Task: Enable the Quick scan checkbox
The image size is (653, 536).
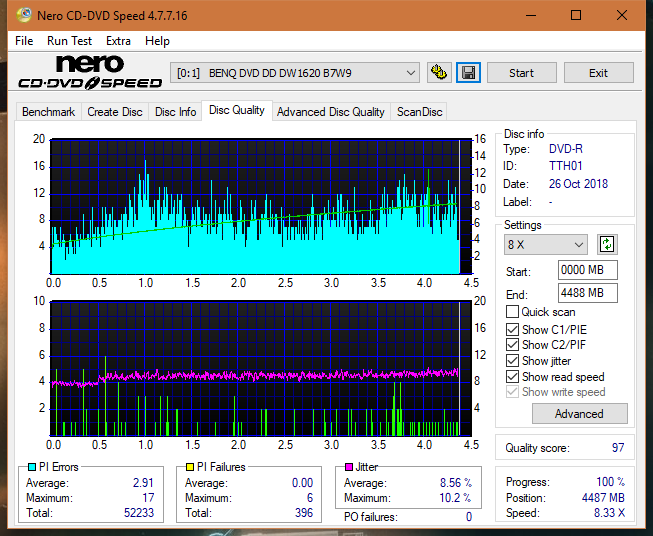Action: (x=512, y=312)
